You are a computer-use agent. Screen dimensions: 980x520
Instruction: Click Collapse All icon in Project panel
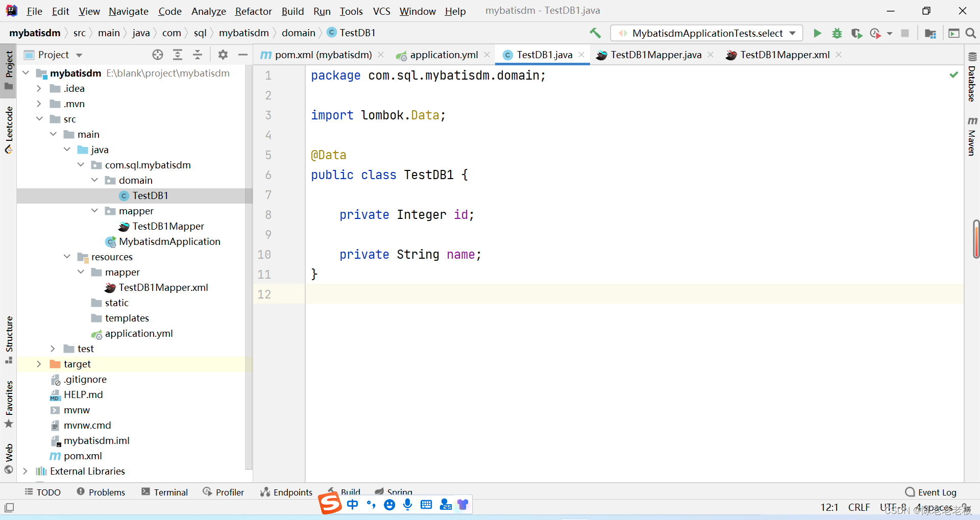198,55
